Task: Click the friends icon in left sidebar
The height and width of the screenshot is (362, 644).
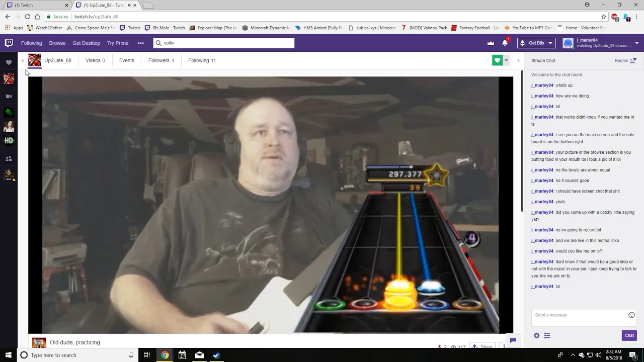Action: point(9,158)
